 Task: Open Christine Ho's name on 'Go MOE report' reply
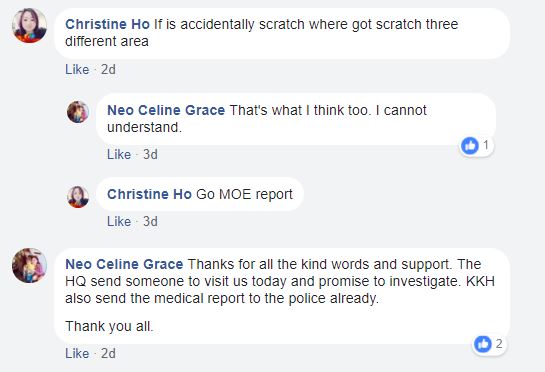tap(149, 194)
